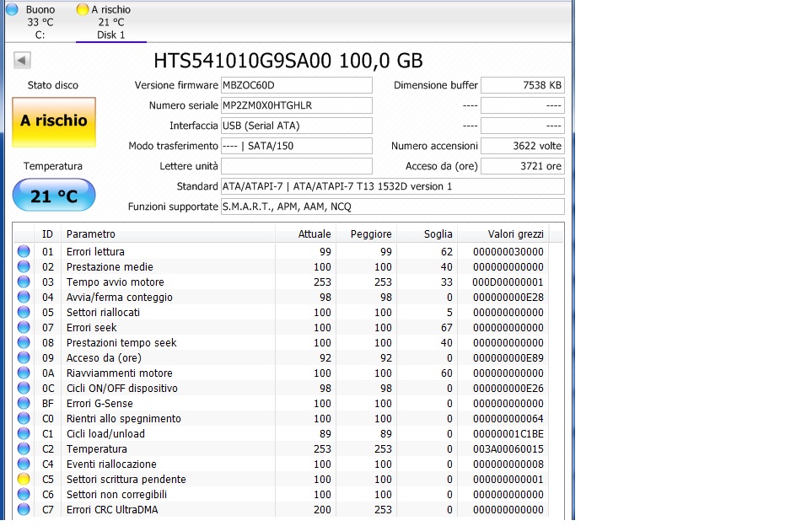Click raw value 000D00000001
Image resolution: width=812 pixels, height=526 pixels.
click(508, 282)
